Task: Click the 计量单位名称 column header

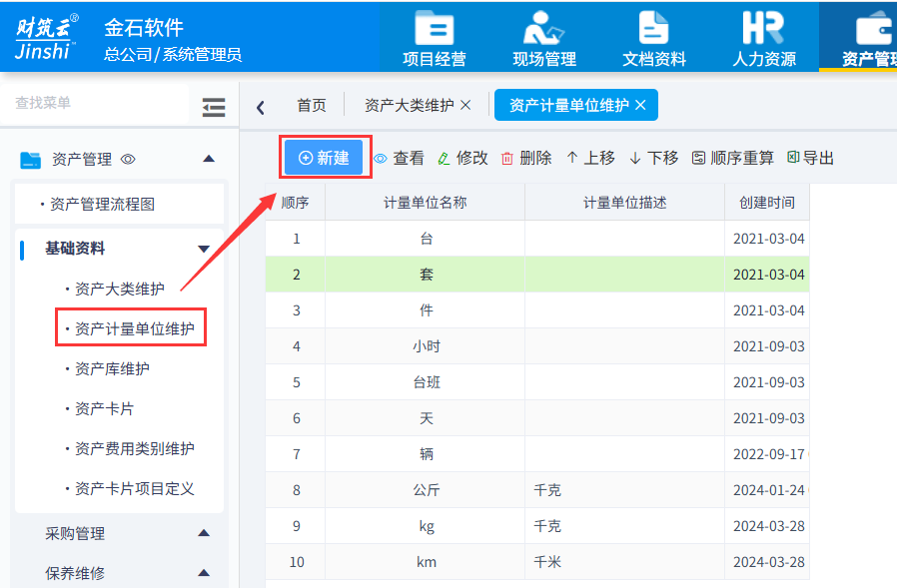Action: (426, 203)
